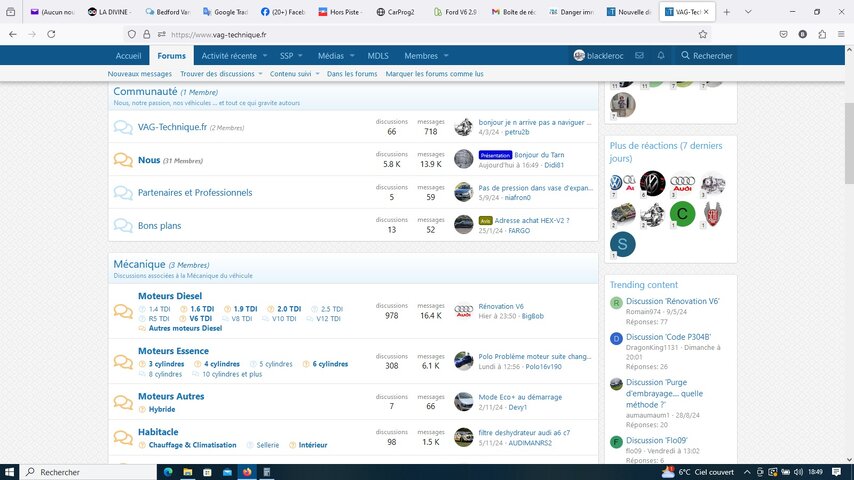
Task: Open the Hybride subforum link
Action: 162,409
